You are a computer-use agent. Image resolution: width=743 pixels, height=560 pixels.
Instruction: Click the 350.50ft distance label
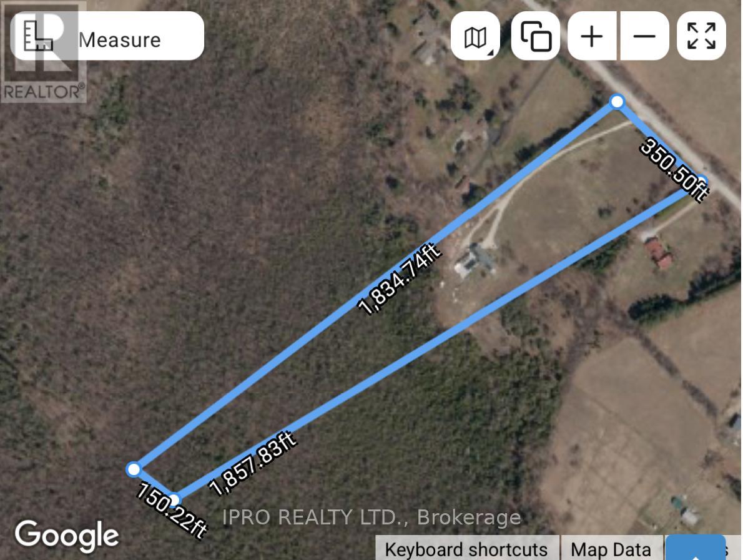pos(674,169)
